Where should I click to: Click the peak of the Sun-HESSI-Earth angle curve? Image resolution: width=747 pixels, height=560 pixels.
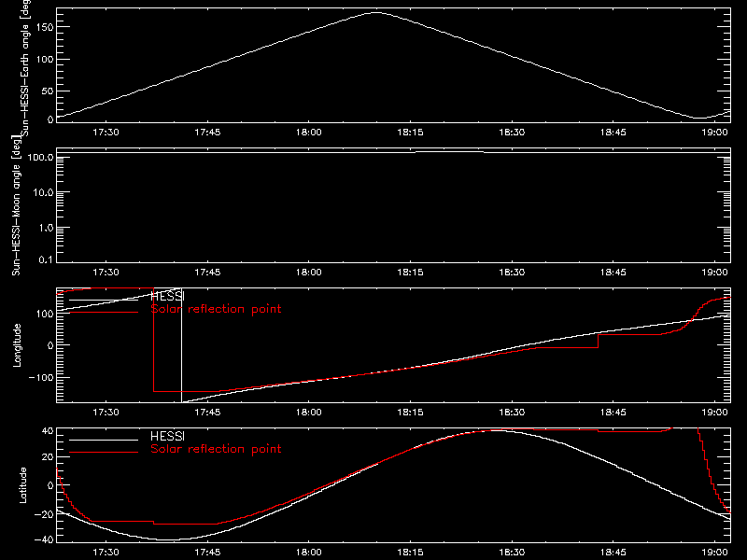pyautogui.click(x=376, y=13)
